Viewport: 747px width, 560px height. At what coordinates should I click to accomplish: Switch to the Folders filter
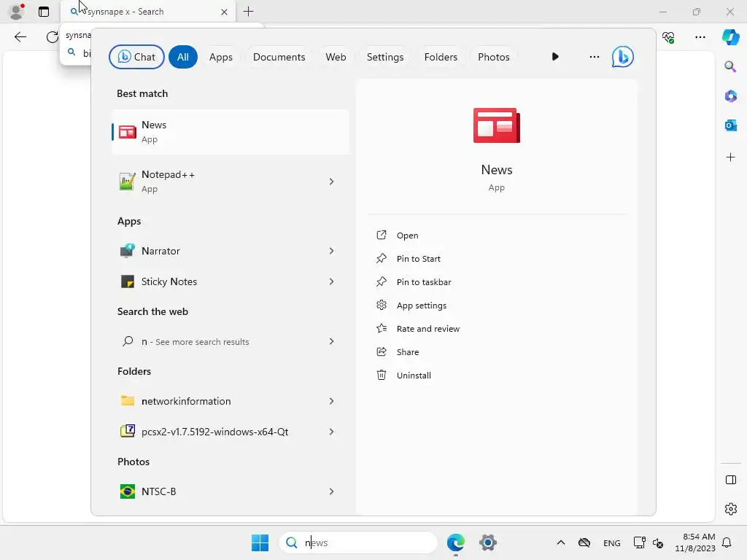[441, 57]
